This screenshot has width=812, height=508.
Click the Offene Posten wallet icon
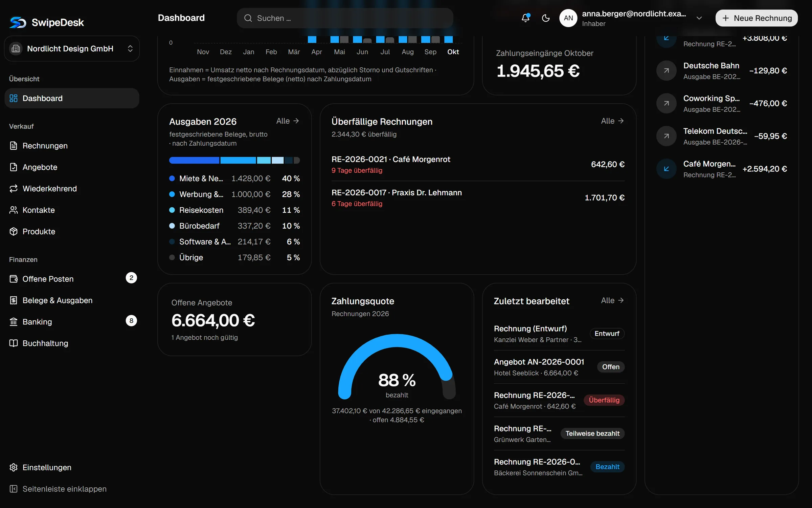pos(14,279)
